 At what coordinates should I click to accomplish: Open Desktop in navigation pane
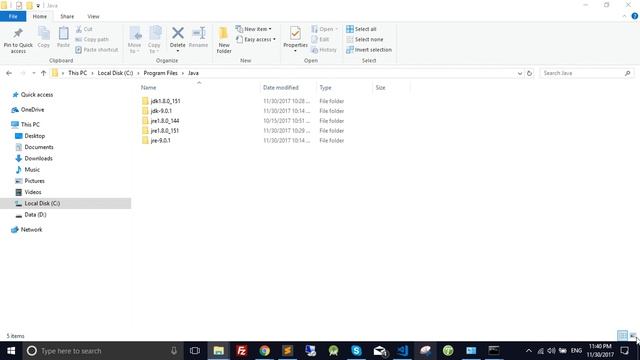[34, 136]
